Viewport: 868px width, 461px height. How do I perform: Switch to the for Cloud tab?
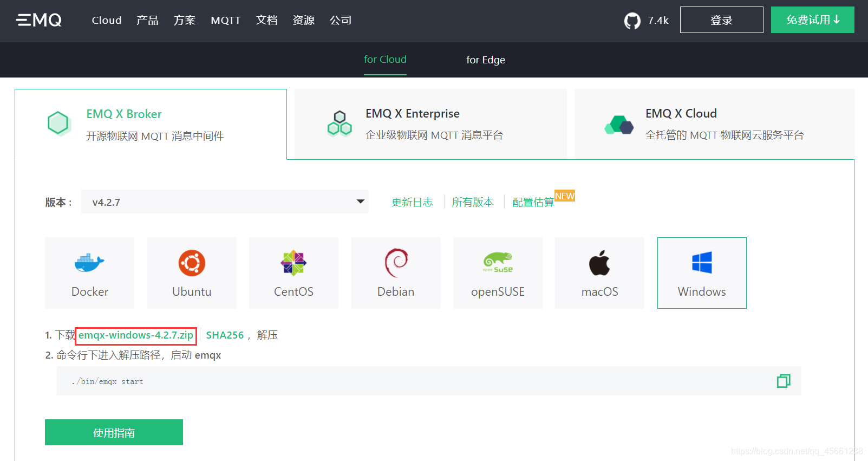(385, 60)
